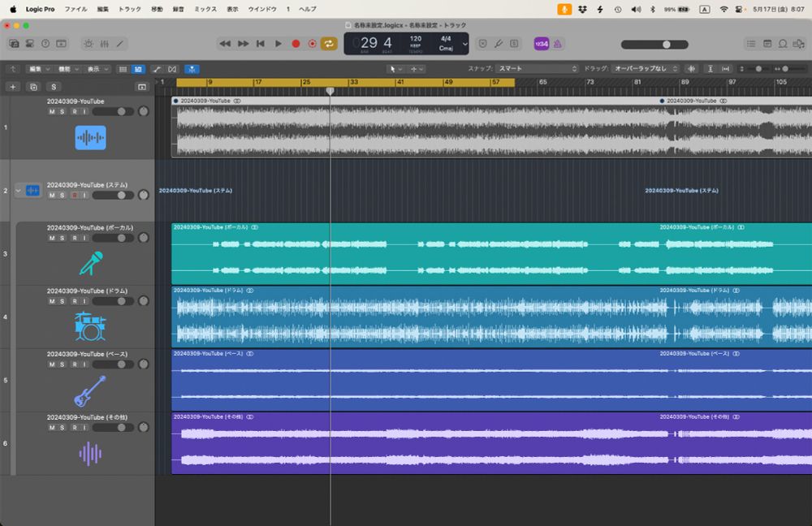Click the microphone icon on vocal track
Screen dimensions: 812x526
91,263
